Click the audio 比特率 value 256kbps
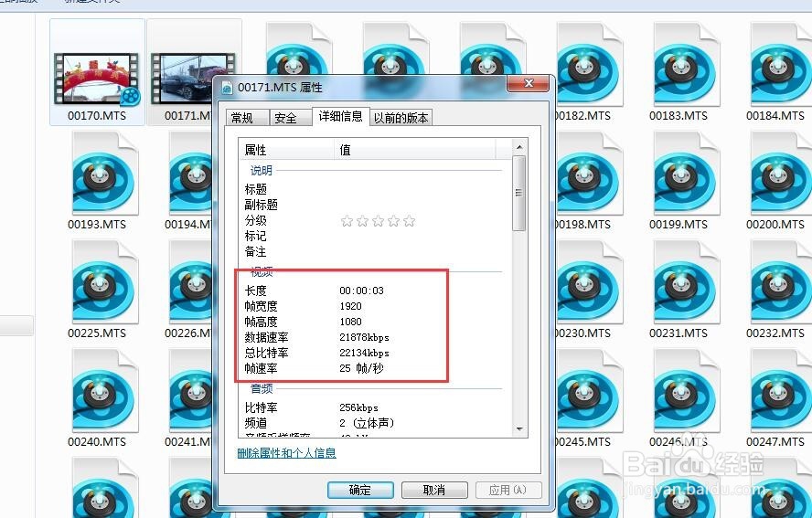This screenshot has width=812, height=518. pyautogui.click(x=358, y=407)
